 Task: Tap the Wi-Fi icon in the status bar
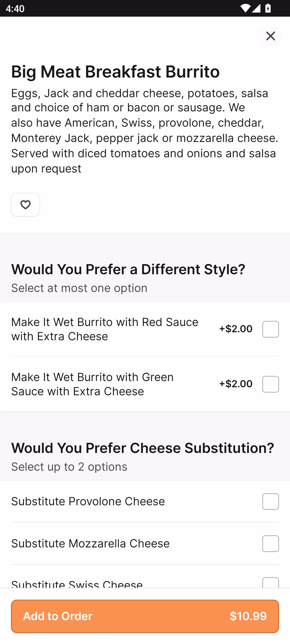point(245,9)
